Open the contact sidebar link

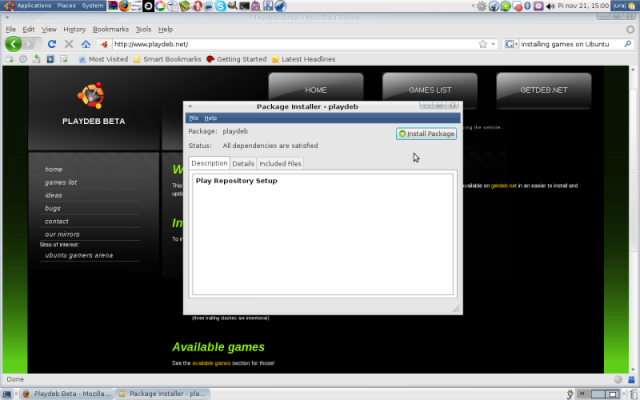point(57,222)
